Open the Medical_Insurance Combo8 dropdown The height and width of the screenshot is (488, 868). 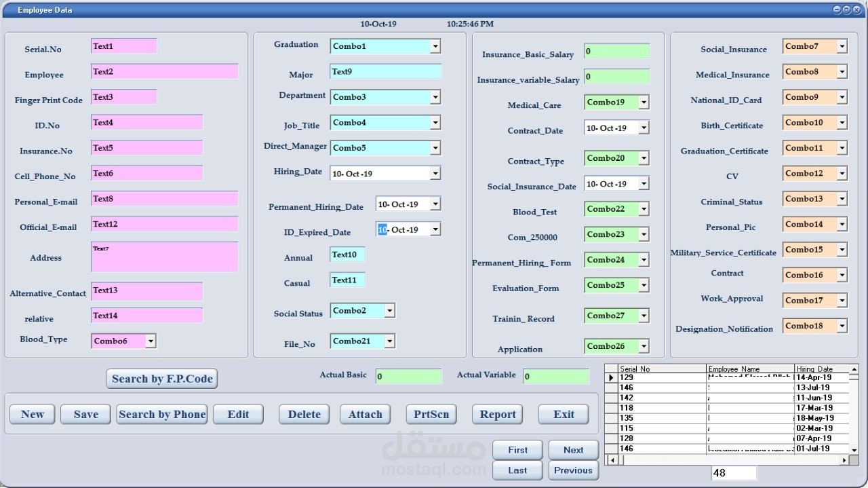[842, 72]
